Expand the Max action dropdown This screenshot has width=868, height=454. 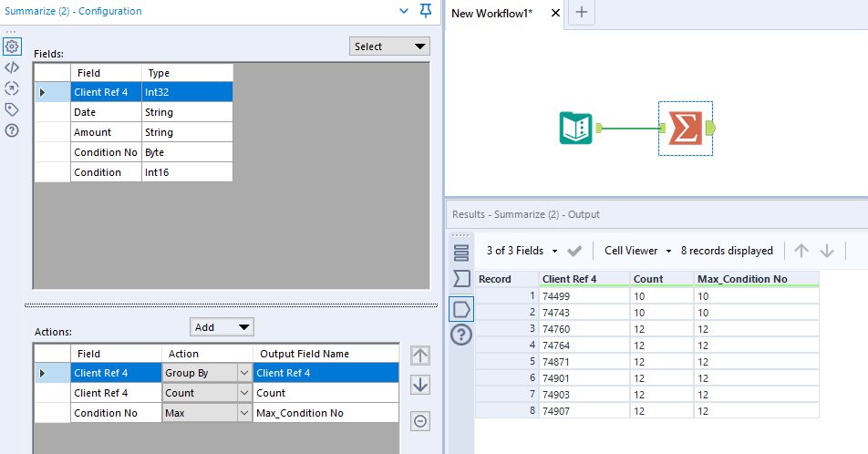pyautogui.click(x=243, y=413)
